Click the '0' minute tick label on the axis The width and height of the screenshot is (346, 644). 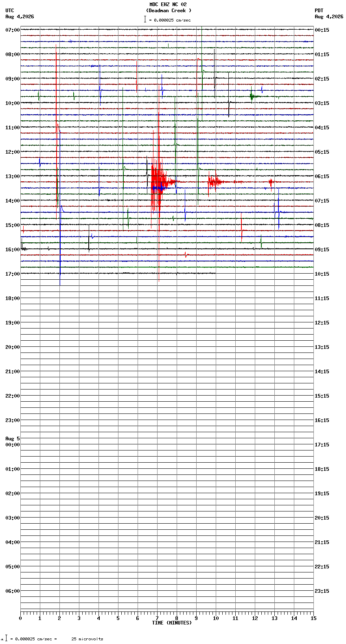click(x=20, y=618)
